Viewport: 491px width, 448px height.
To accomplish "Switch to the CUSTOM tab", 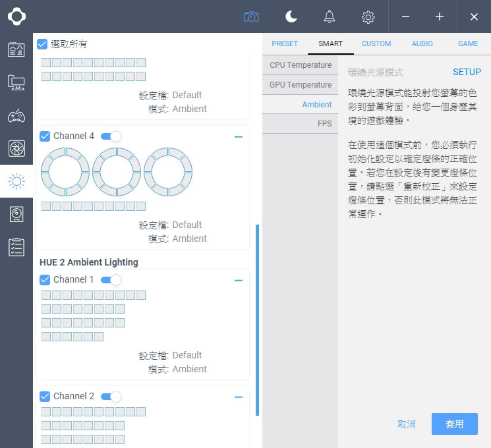I will [x=376, y=43].
